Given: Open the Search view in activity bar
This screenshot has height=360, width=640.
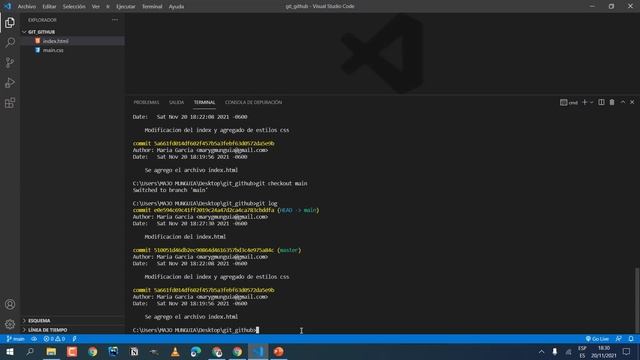Looking at the screenshot, I should click(x=10, y=42).
